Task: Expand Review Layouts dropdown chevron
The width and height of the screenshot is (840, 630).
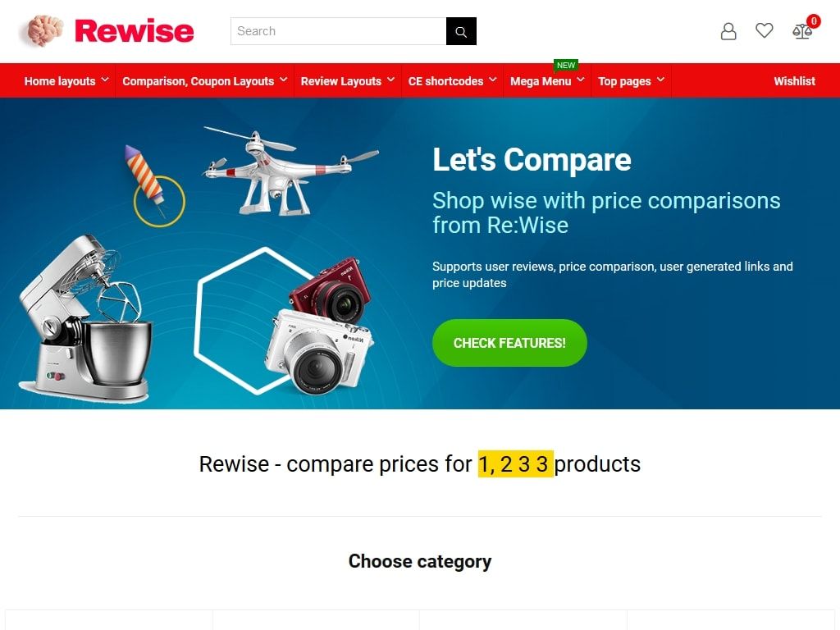Action: click(x=391, y=80)
